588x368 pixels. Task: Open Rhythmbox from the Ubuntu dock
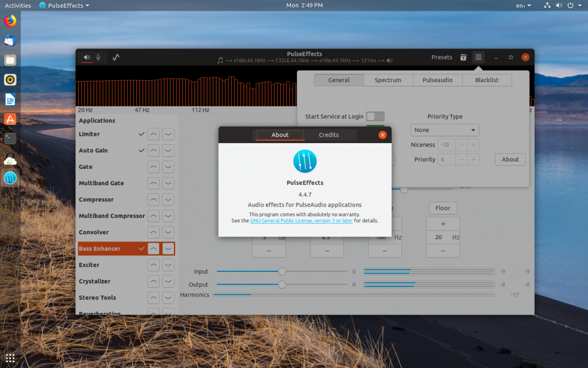tap(10, 80)
